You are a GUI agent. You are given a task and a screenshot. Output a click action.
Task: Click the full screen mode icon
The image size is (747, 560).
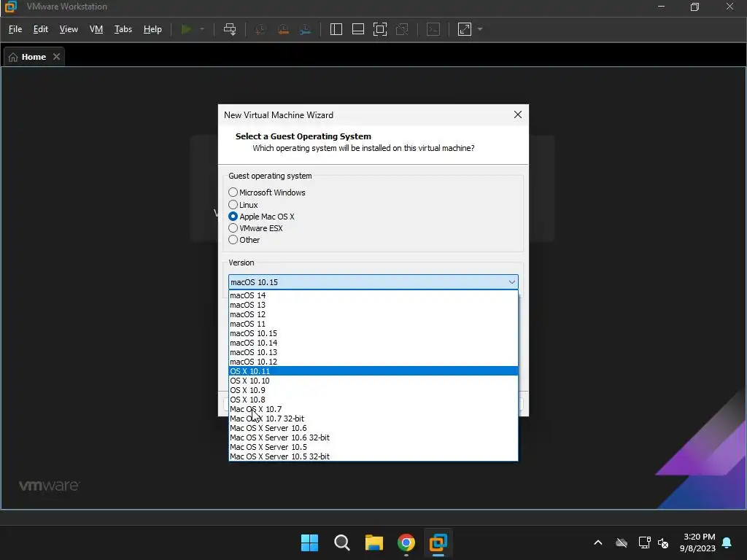point(379,29)
